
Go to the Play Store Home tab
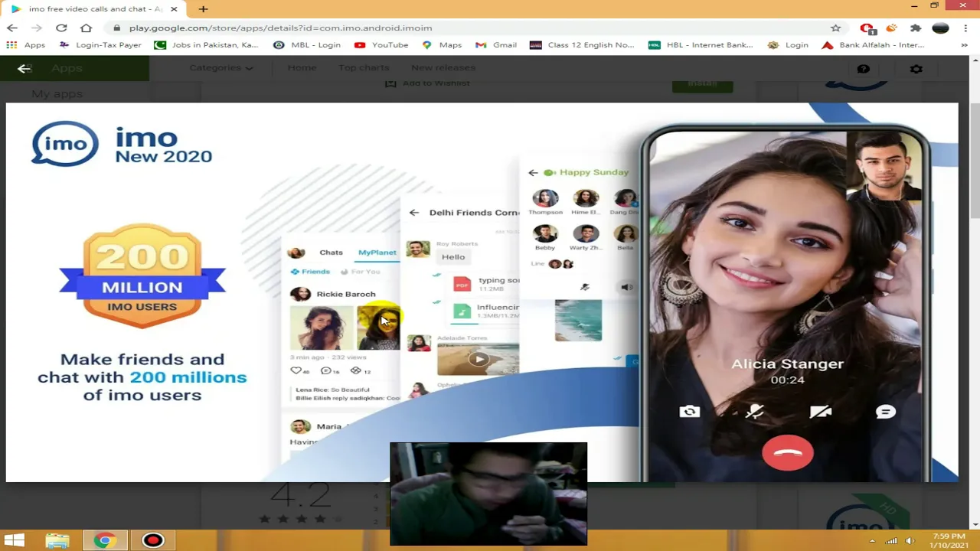(302, 67)
